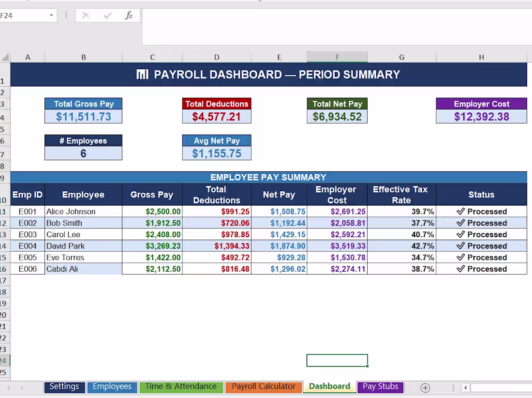Click the Bob Smith employee cell
Image resolution: width=532 pixels, height=398 pixels.
(84, 223)
